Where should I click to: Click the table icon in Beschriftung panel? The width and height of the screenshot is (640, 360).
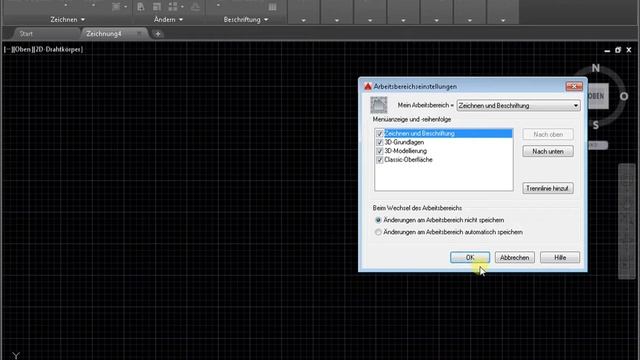(272, 7)
